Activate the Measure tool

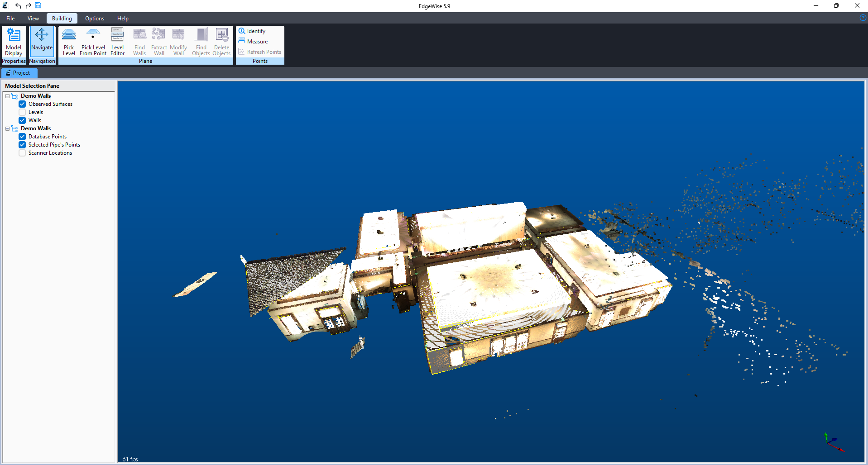pos(253,42)
